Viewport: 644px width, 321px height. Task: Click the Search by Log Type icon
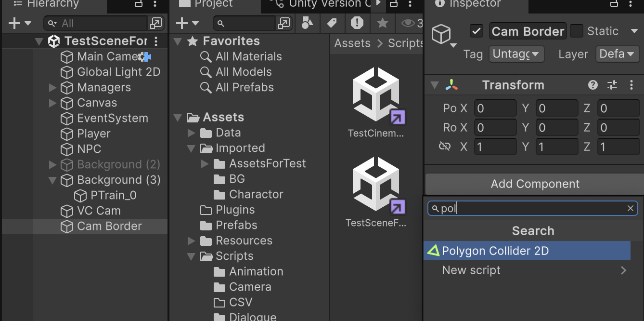click(x=357, y=23)
